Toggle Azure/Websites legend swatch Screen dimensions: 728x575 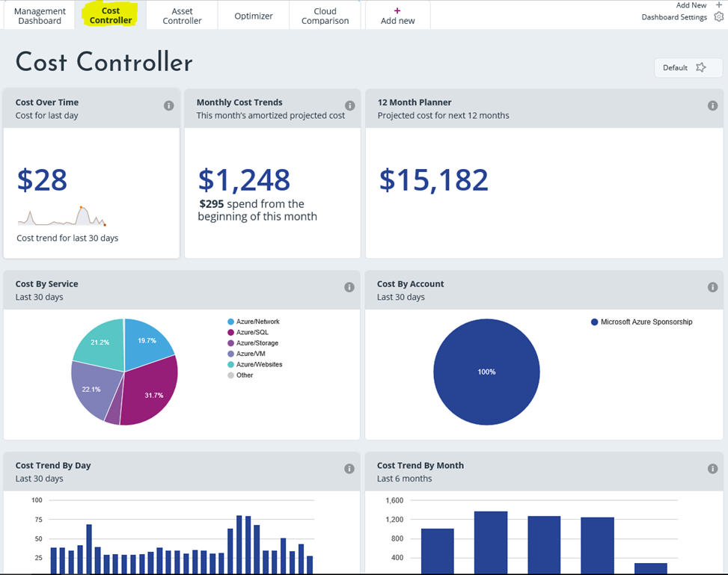(x=230, y=364)
